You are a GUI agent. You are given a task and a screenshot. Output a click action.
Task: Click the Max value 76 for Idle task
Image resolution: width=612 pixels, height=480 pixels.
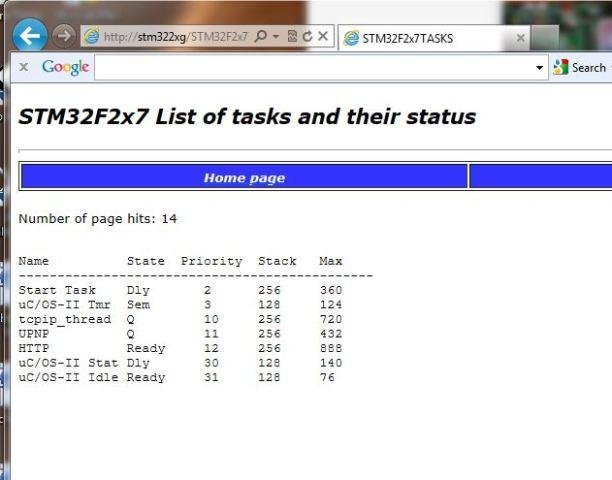click(327, 377)
